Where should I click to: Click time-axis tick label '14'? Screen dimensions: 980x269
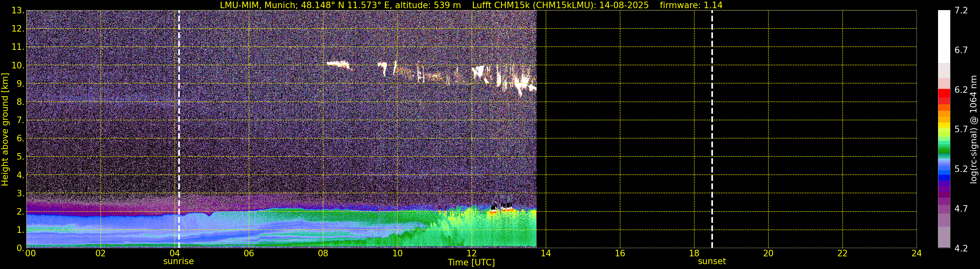(x=545, y=253)
